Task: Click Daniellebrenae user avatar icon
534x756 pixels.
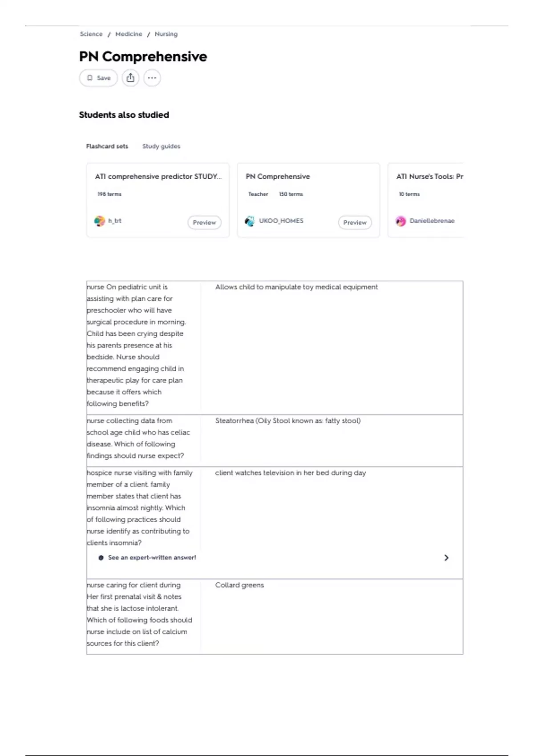Action: pyautogui.click(x=400, y=221)
